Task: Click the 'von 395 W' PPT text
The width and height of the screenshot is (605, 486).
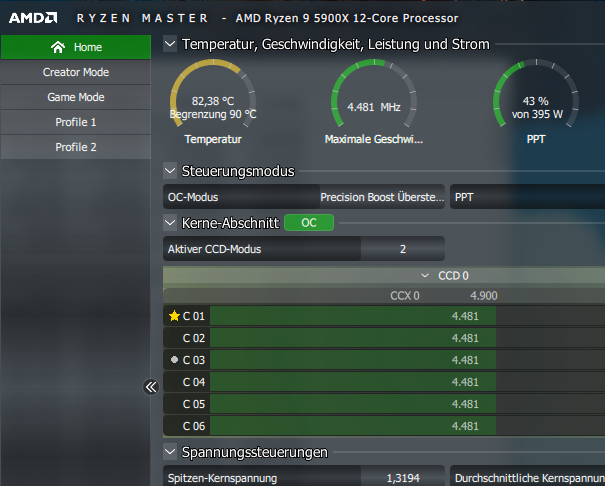Action: [x=537, y=114]
